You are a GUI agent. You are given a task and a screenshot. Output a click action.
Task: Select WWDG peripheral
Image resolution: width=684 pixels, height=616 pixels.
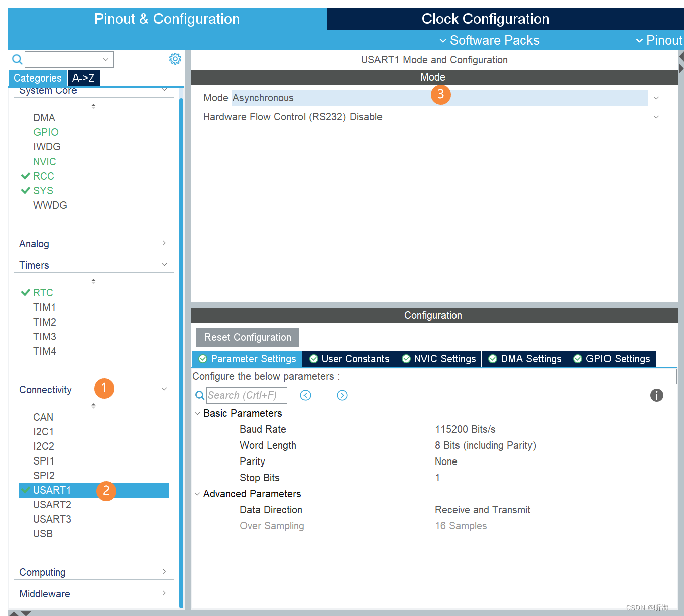coord(50,205)
